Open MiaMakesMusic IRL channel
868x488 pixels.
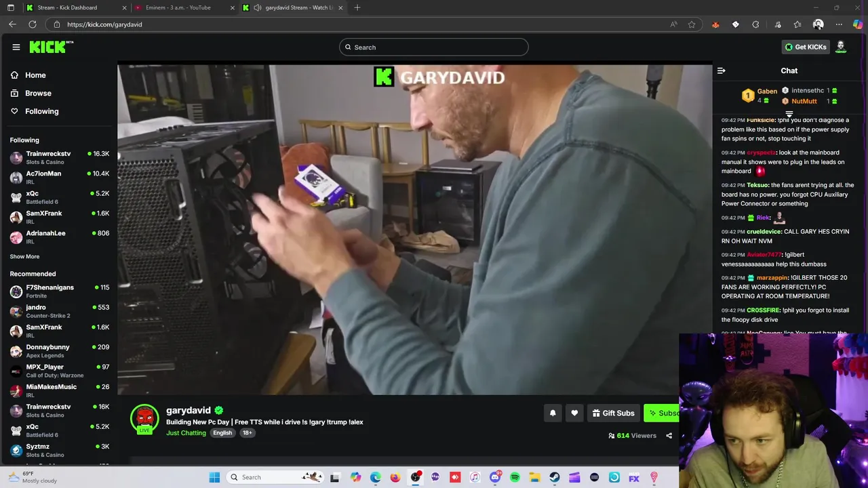point(60,390)
